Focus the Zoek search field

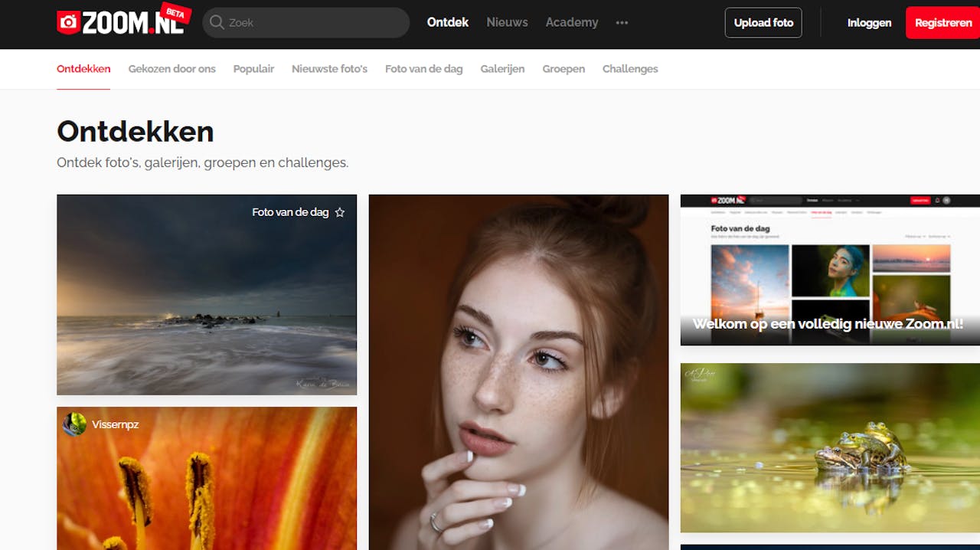306,23
